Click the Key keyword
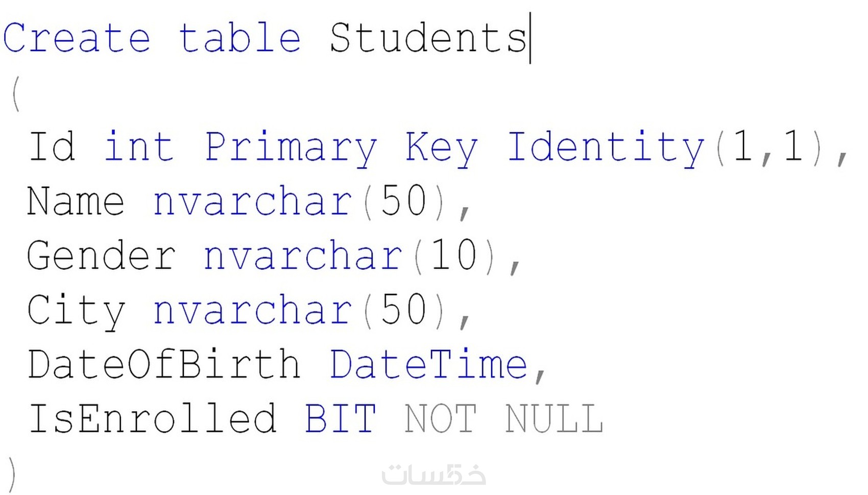Image resolution: width=868 pixels, height=495 pixels. click(442, 148)
